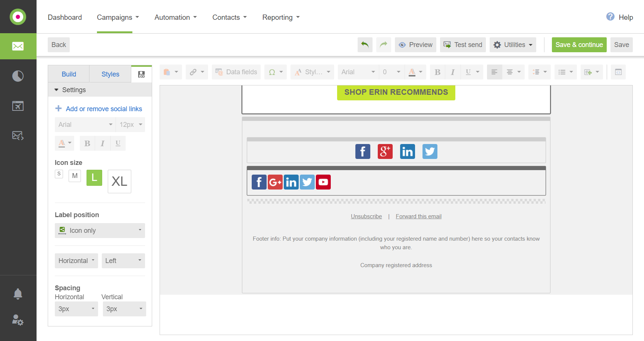
Task: Open the Utilities dropdown
Action: point(513,45)
